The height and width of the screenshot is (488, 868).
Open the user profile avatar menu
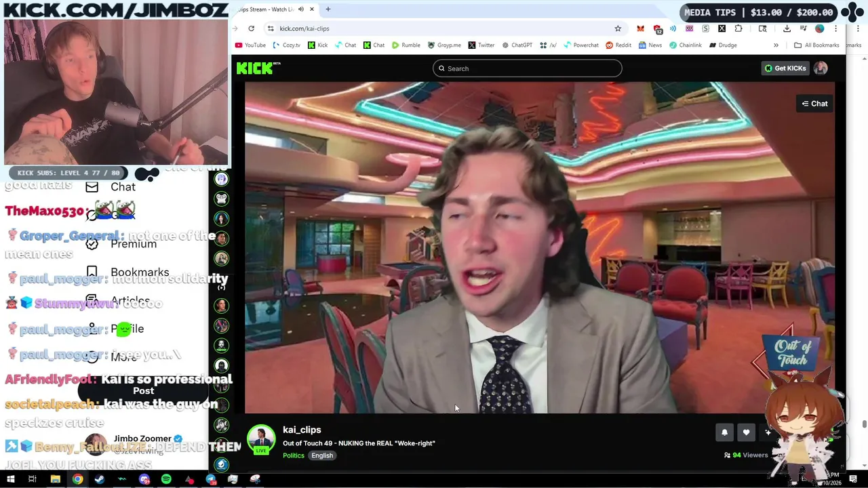pos(821,68)
